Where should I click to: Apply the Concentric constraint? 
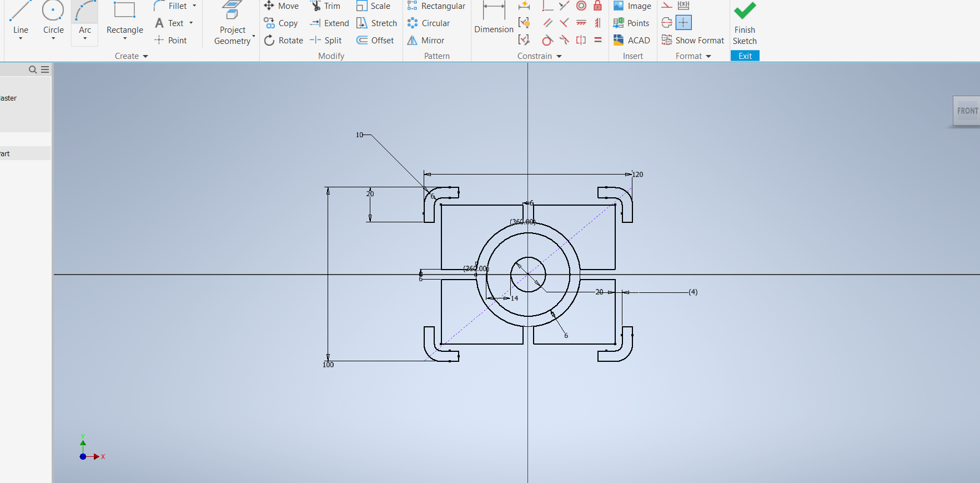point(581,6)
